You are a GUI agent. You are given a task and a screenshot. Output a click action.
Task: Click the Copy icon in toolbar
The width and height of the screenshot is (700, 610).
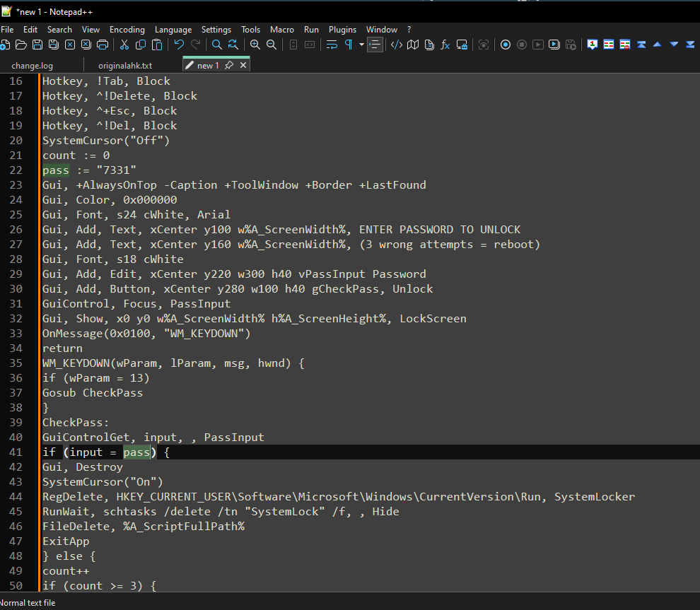click(x=141, y=45)
